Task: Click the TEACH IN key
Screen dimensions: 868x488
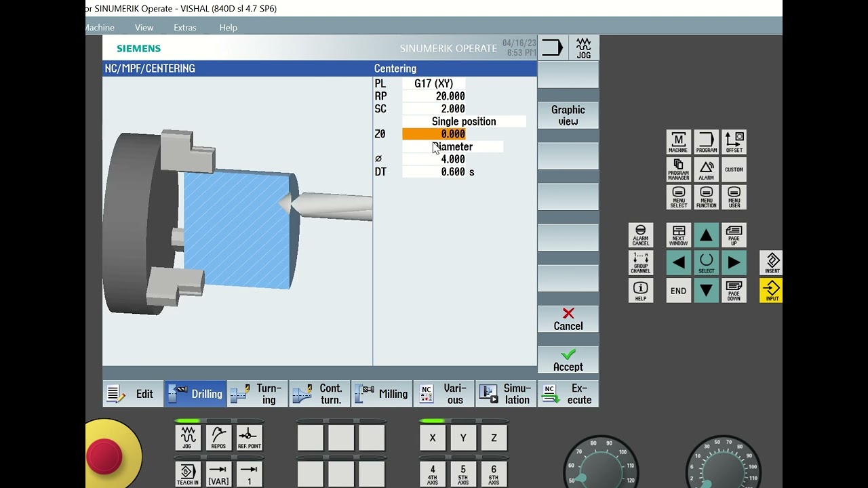Action: (x=187, y=474)
